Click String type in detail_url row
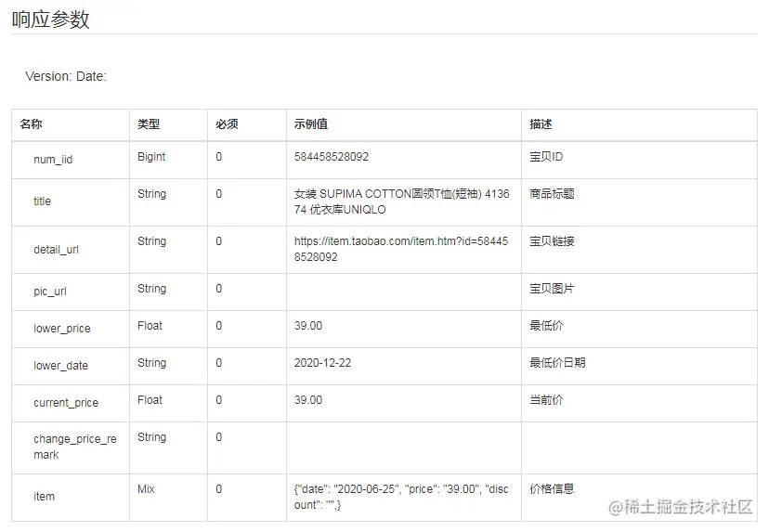The width and height of the screenshot is (769, 532). pyautogui.click(x=151, y=241)
